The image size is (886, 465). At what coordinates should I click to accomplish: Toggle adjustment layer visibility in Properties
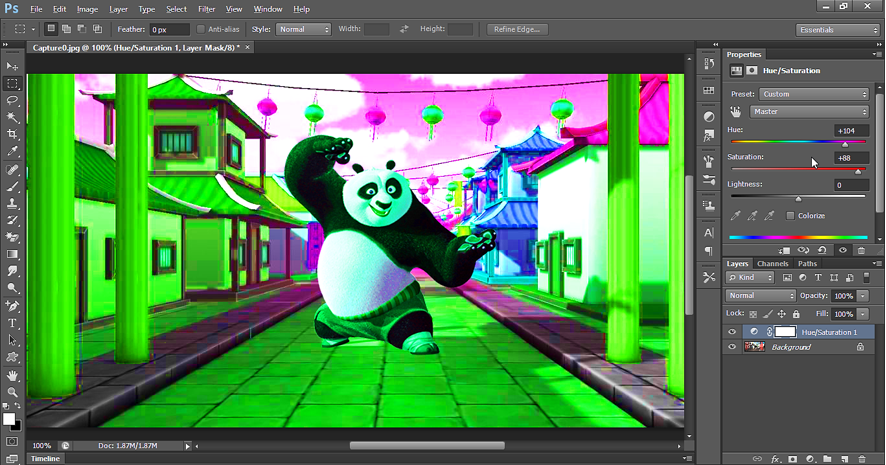click(x=842, y=250)
